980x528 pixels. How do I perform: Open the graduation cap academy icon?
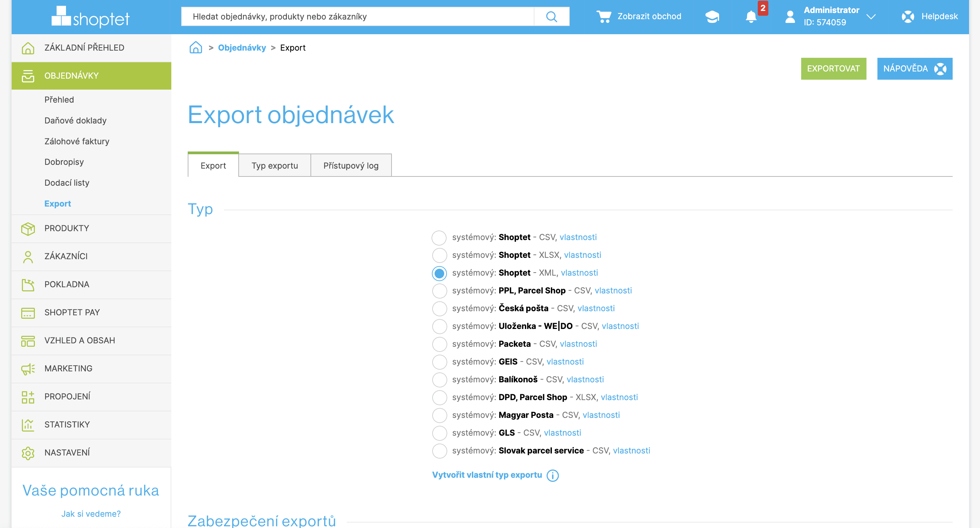(712, 16)
